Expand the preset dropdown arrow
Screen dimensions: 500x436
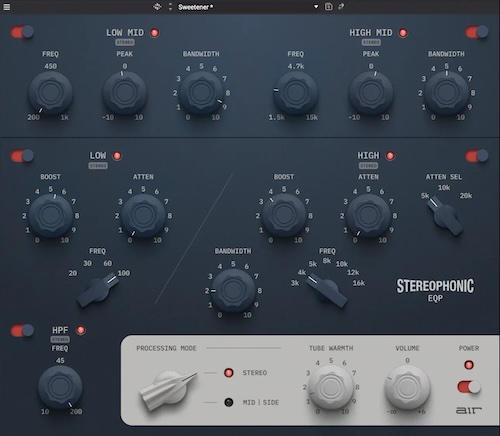pyautogui.click(x=316, y=7)
